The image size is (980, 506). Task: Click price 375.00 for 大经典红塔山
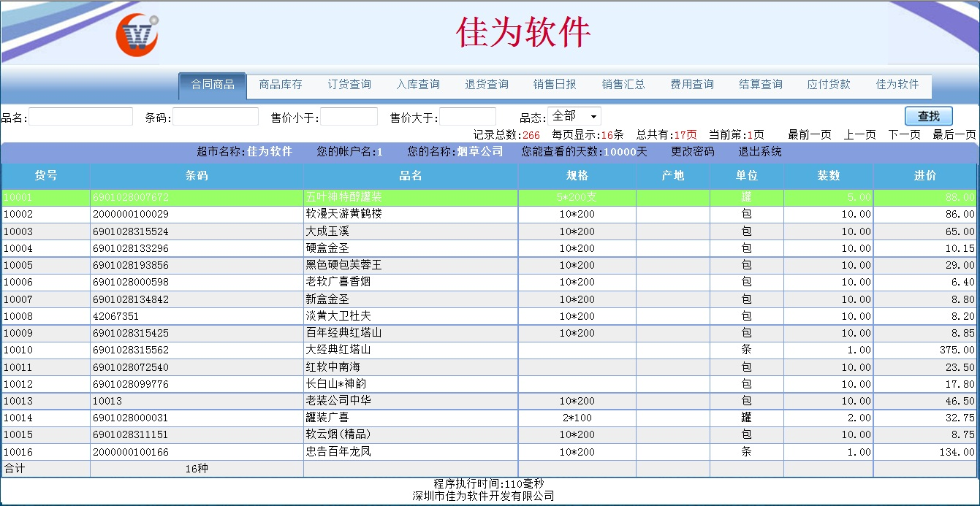[x=957, y=350]
